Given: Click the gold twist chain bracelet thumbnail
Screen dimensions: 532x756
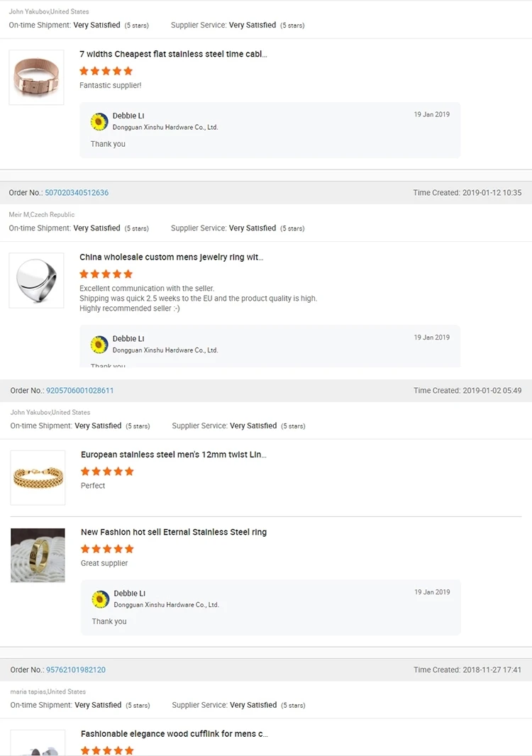Looking at the screenshot, I should (x=38, y=477).
